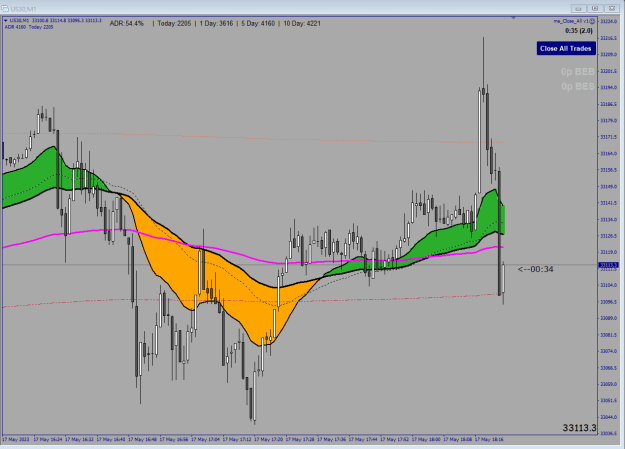Viewport: 625px width, 449px height.
Task: Click the small triangle beside US30,M1 label
Action: tap(6, 20)
